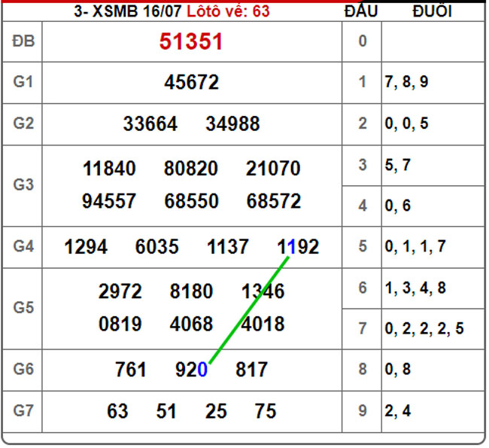Select the ĐẦU column header
This screenshot has width=489, height=448.
[361, 11]
